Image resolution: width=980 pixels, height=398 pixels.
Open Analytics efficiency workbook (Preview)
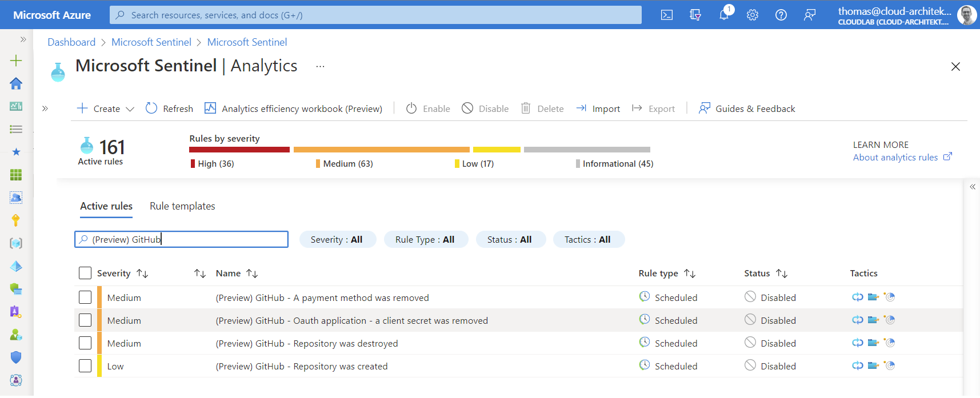click(x=293, y=108)
